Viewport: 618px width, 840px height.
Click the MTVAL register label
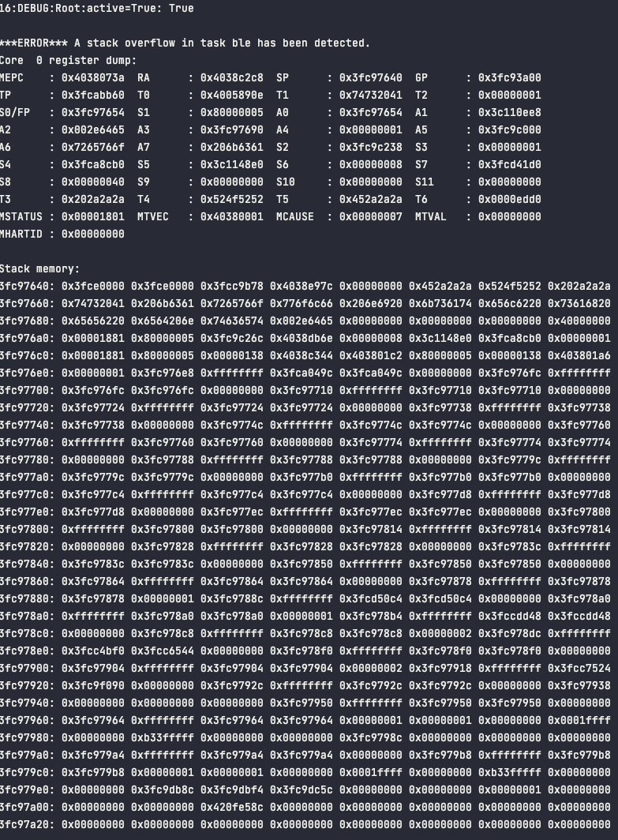[x=431, y=216]
